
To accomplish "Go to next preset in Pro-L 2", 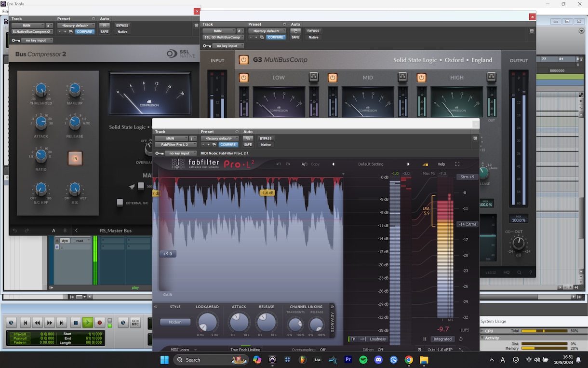I will tap(408, 164).
